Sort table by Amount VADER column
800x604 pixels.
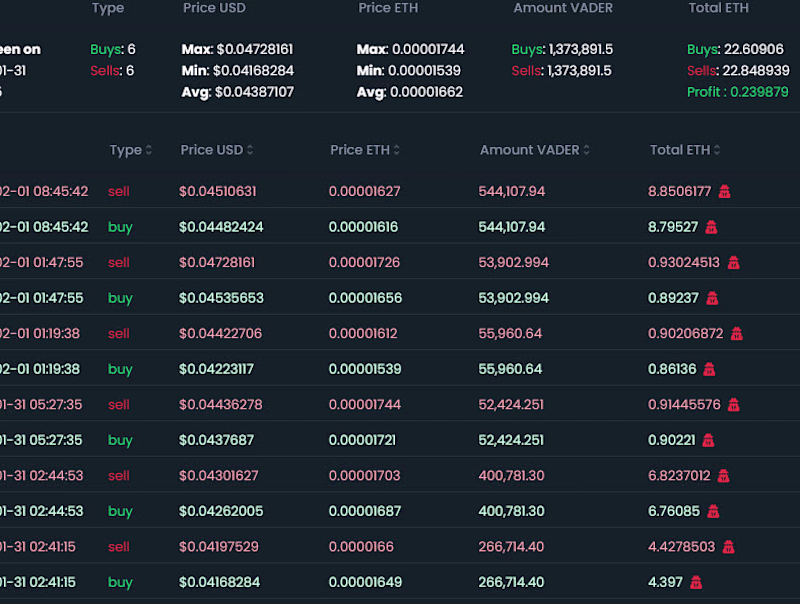535,150
